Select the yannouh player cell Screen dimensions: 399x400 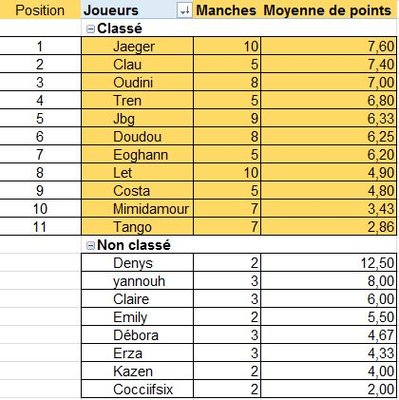137,281
